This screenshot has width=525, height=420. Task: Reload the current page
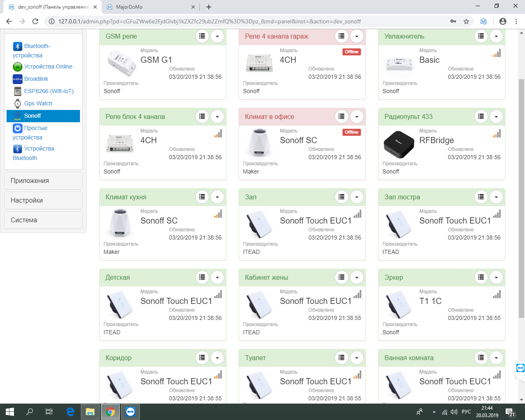35,21
